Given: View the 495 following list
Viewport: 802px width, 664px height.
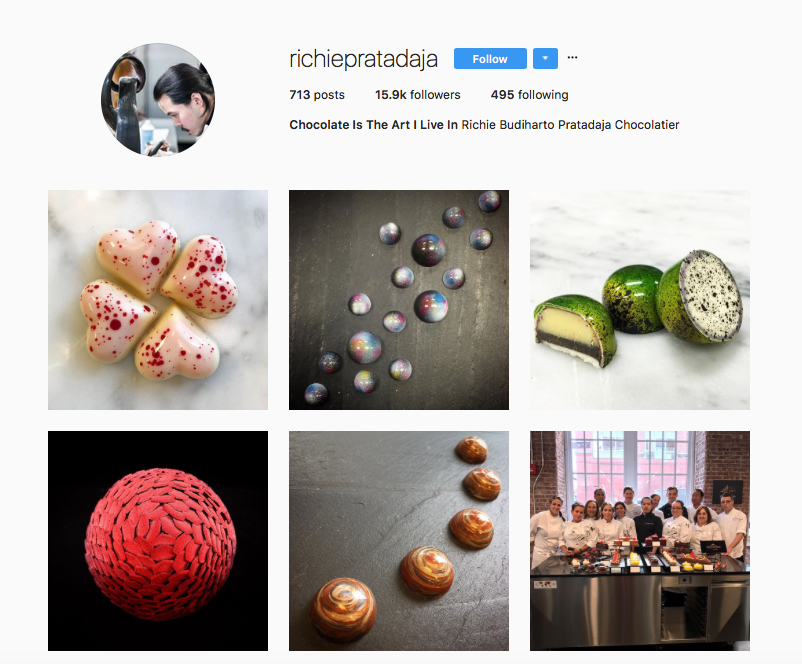Looking at the screenshot, I should click(x=529, y=95).
